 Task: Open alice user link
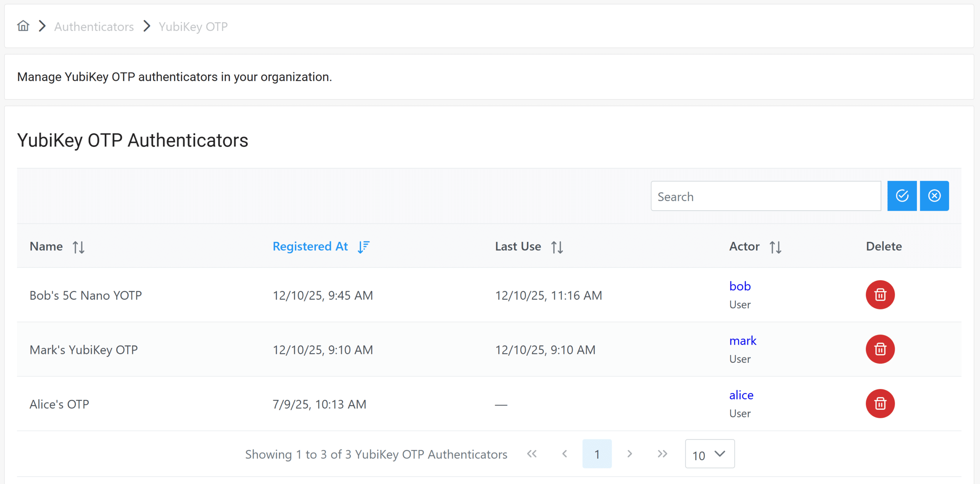point(741,395)
